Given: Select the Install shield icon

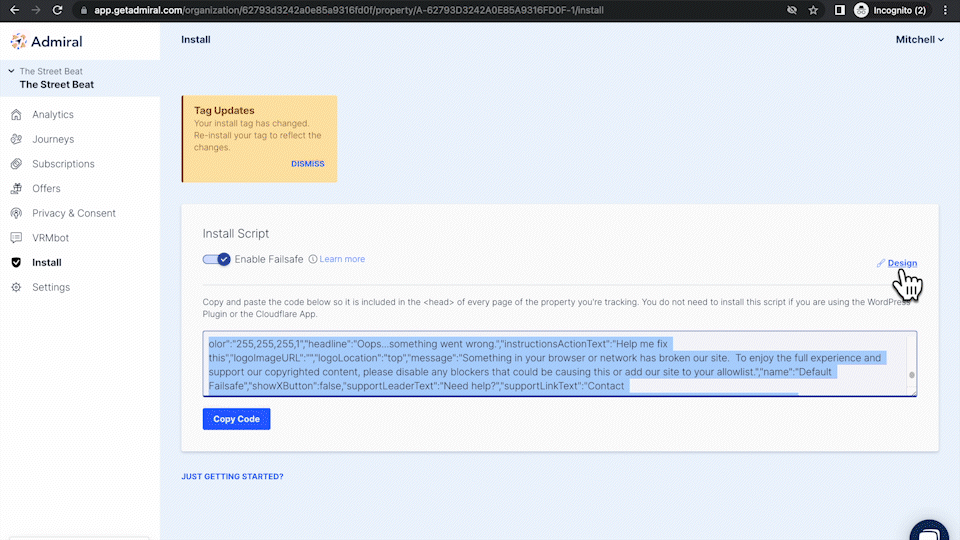Looking at the screenshot, I should coord(17,262).
